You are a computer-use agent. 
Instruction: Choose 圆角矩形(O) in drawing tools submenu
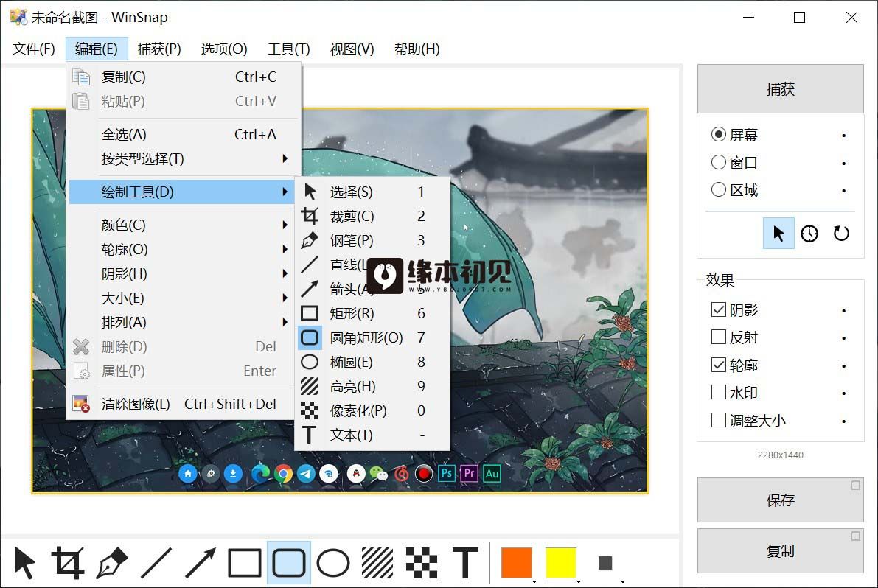[x=372, y=338]
